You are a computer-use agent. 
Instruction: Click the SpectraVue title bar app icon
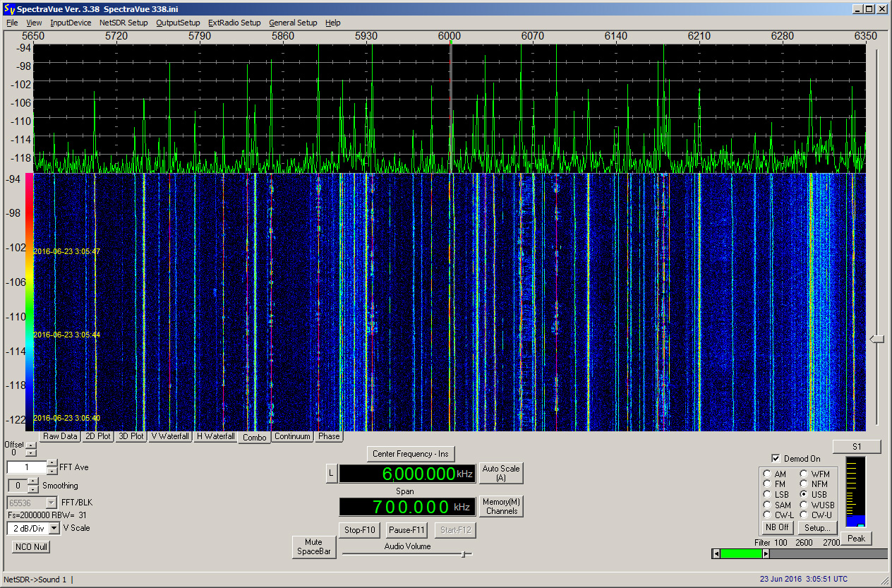point(8,8)
